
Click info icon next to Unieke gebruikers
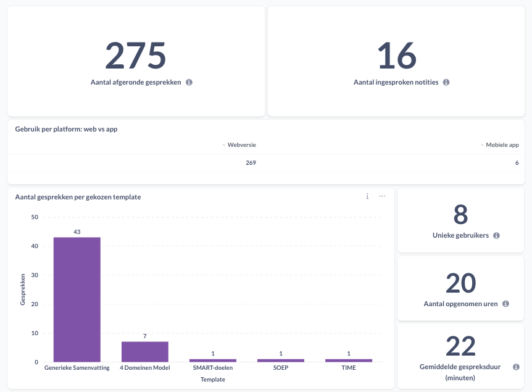(496, 236)
